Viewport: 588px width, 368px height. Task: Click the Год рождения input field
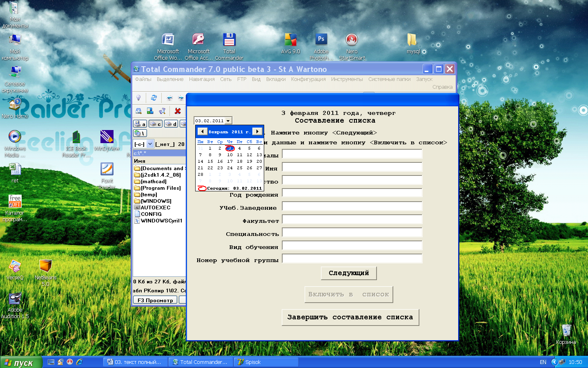(352, 193)
